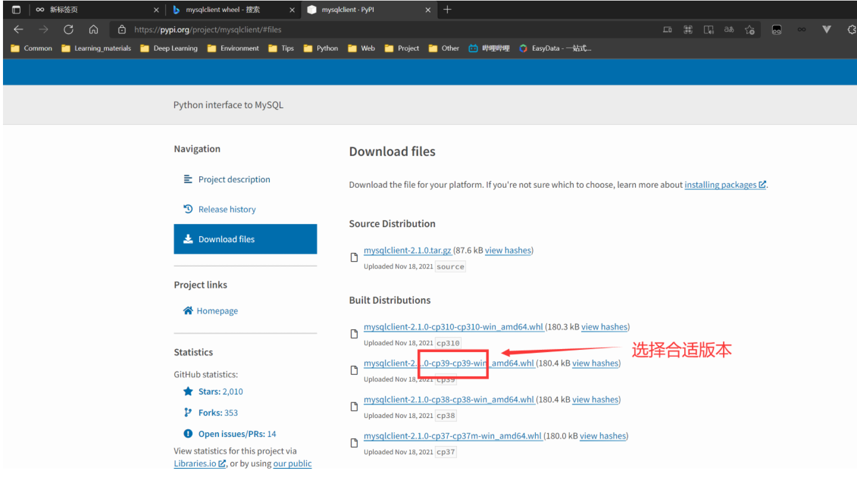Click the file icon beside the cp37 wheel
The image size is (857, 504).
coord(354,443)
